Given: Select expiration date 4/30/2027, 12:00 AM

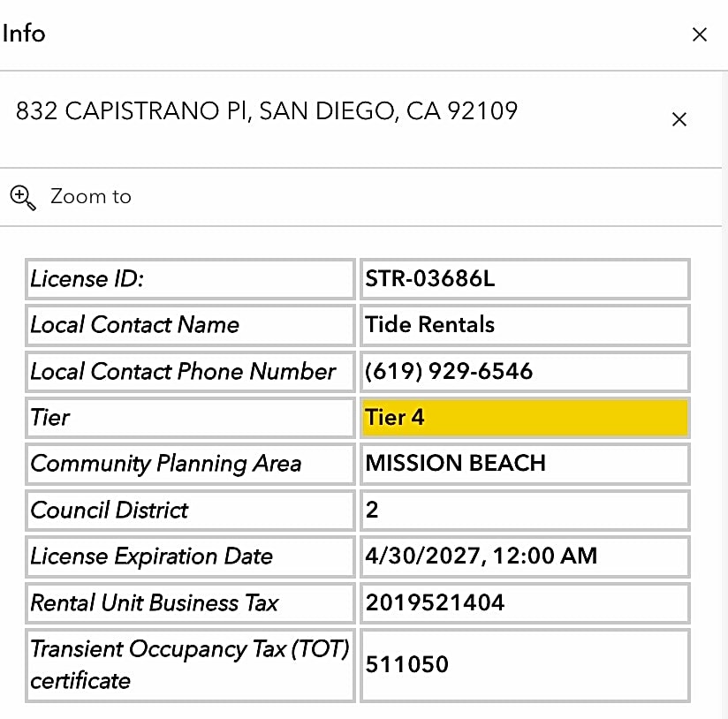Looking at the screenshot, I should 481,556.
